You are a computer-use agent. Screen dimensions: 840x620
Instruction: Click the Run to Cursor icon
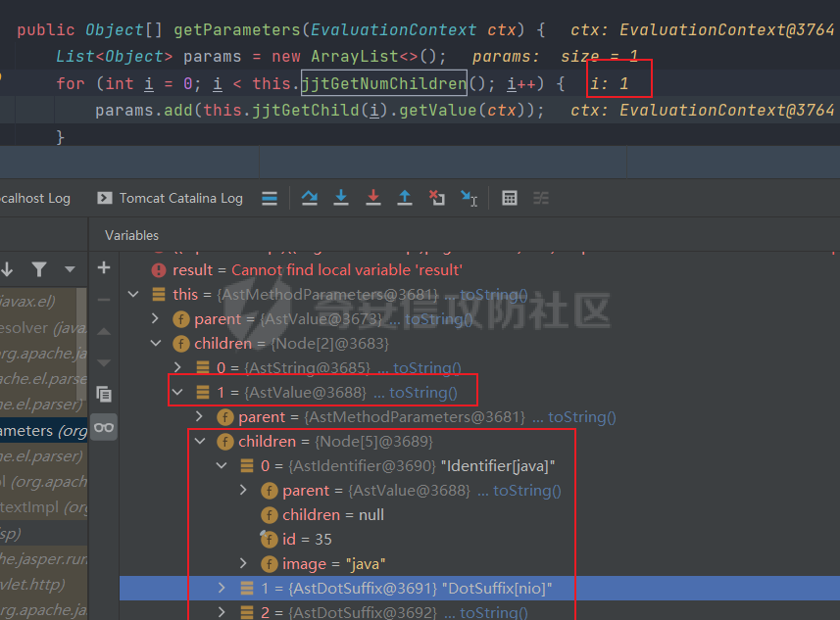[x=469, y=198]
